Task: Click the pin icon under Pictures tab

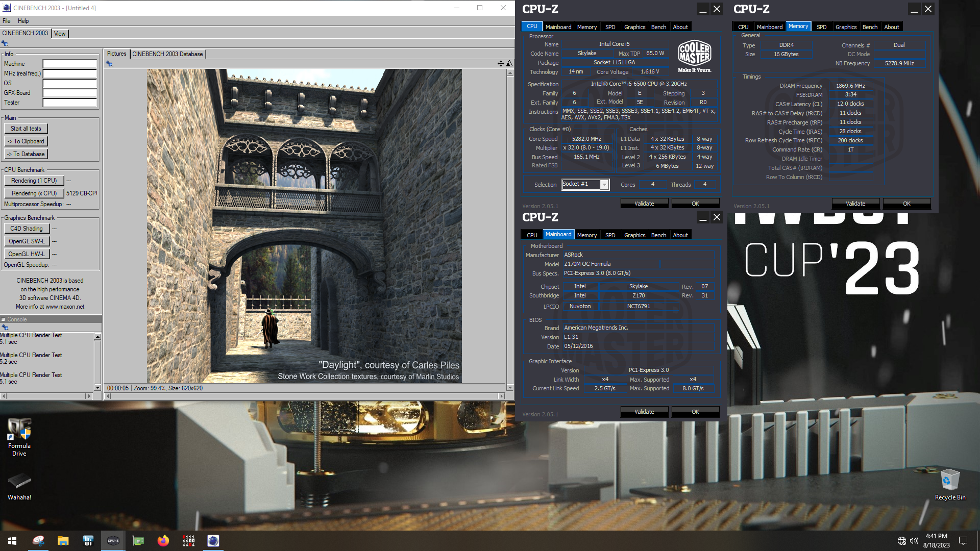Action: coord(109,64)
